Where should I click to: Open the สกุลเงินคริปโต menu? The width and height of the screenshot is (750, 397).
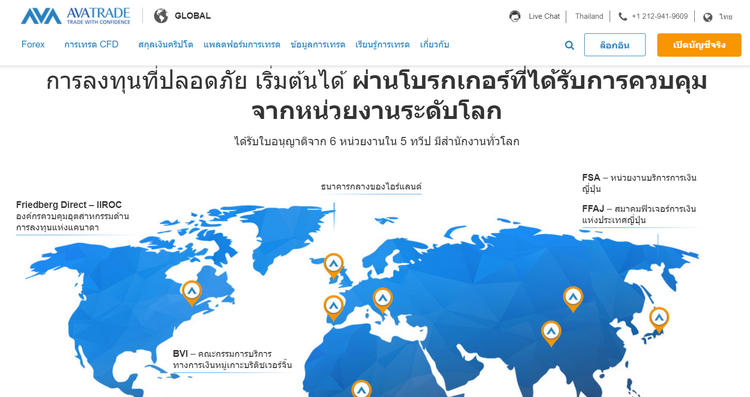[165, 44]
